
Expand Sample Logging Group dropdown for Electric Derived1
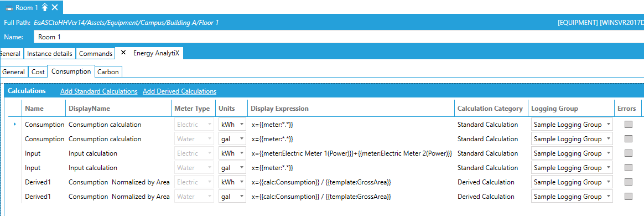[x=572, y=182]
